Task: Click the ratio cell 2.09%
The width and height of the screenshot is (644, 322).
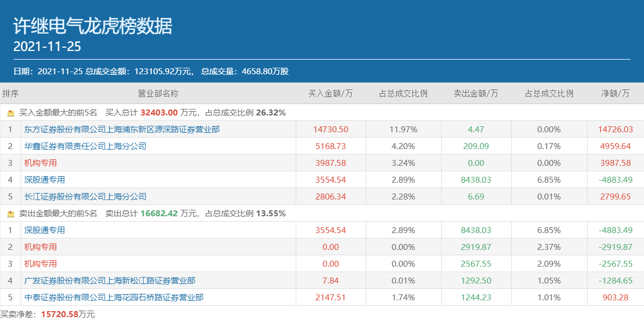Action: pos(549,264)
